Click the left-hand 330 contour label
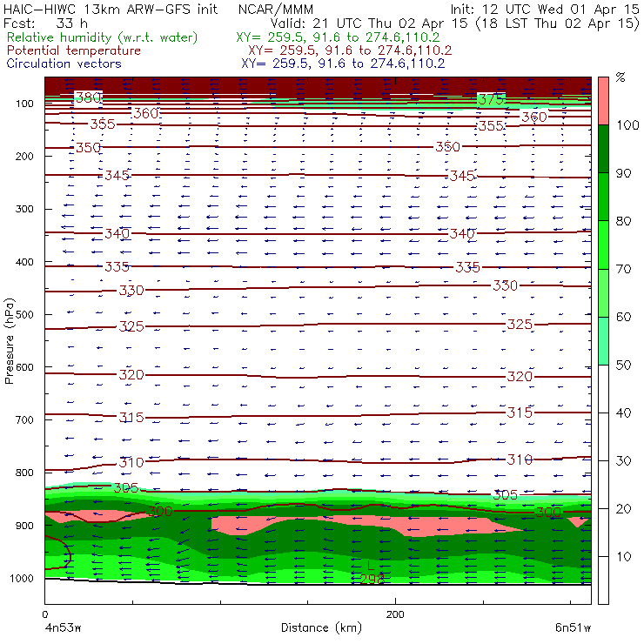The image size is (644, 644). pyautogui.click(x=131, y=291)
